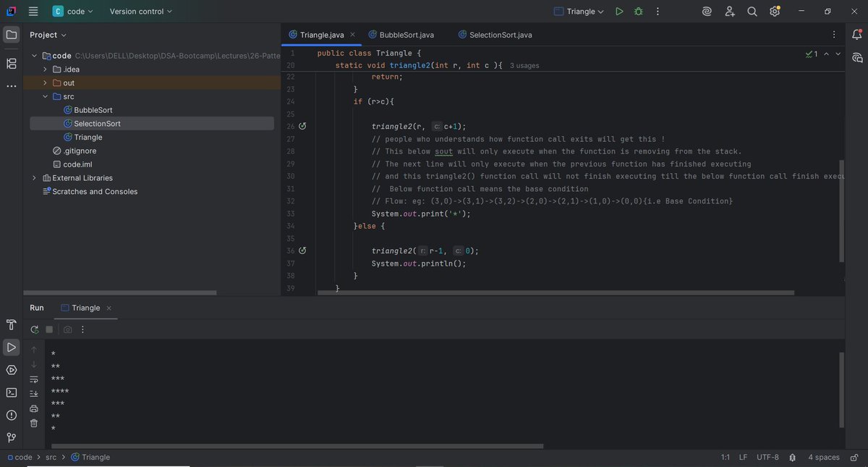The height and width of the screenshot is (467, 868).
Task: Open the Git version control tool window
Action: pos(12,437)
